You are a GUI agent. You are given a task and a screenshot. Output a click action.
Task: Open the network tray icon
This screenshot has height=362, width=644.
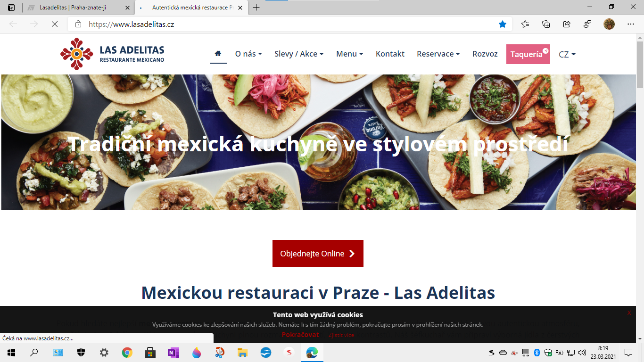tap(570, 352)
